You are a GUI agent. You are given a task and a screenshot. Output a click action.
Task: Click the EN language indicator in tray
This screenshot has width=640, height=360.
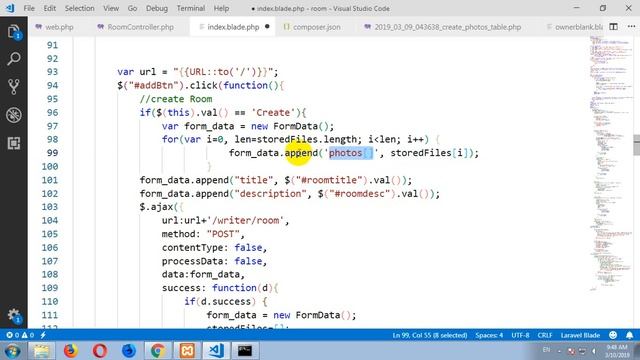coord(546,350)
